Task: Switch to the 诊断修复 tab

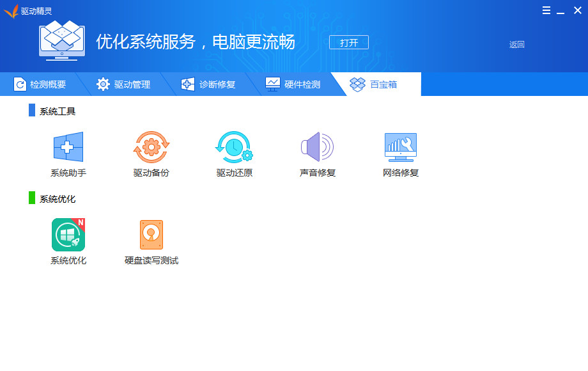Action: [x=208, y=84]
